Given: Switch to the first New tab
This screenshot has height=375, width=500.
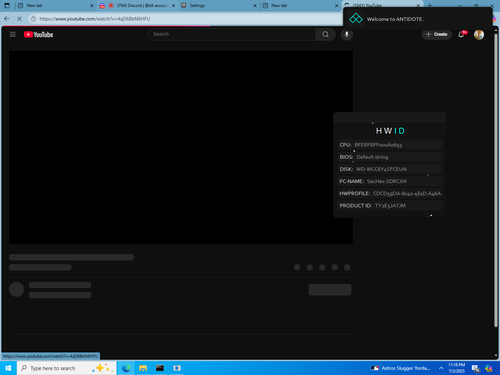Looking at the screenshot, I should click(55, 6).
